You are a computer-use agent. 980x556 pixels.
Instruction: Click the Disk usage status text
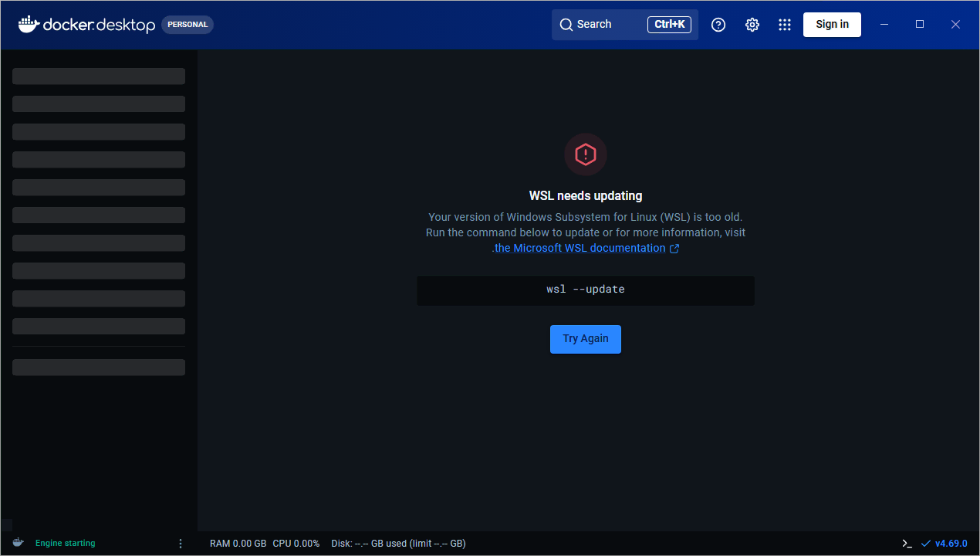pos(398,544)
